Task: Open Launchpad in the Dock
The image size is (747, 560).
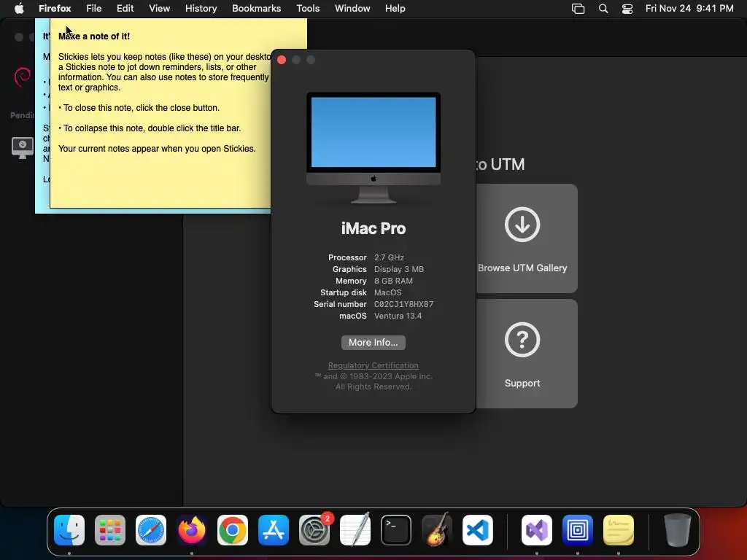Action: pos(110,530)
